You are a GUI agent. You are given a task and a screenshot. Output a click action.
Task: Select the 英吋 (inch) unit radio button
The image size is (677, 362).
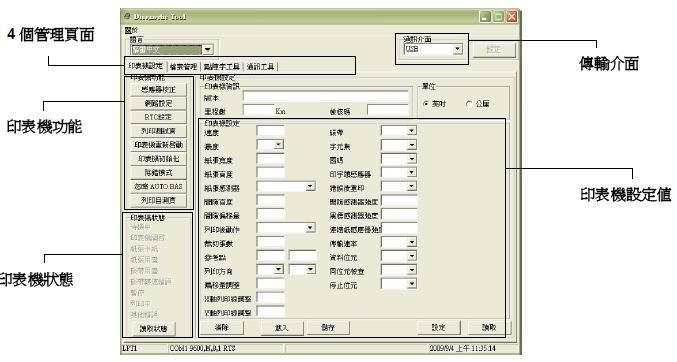click(427, 104)
